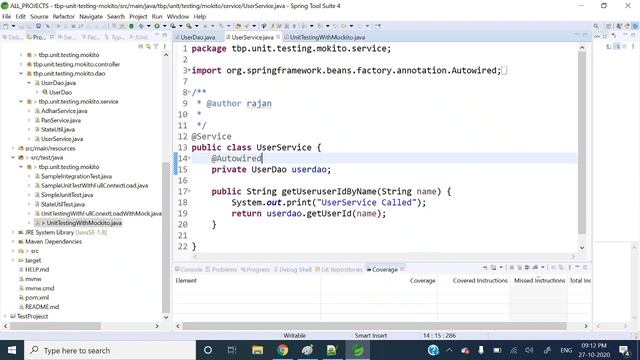The width and height of the screenshot is (640, 360).
Task: Collapse Javadoc comment fold at line 8
Action: point(189,91)
